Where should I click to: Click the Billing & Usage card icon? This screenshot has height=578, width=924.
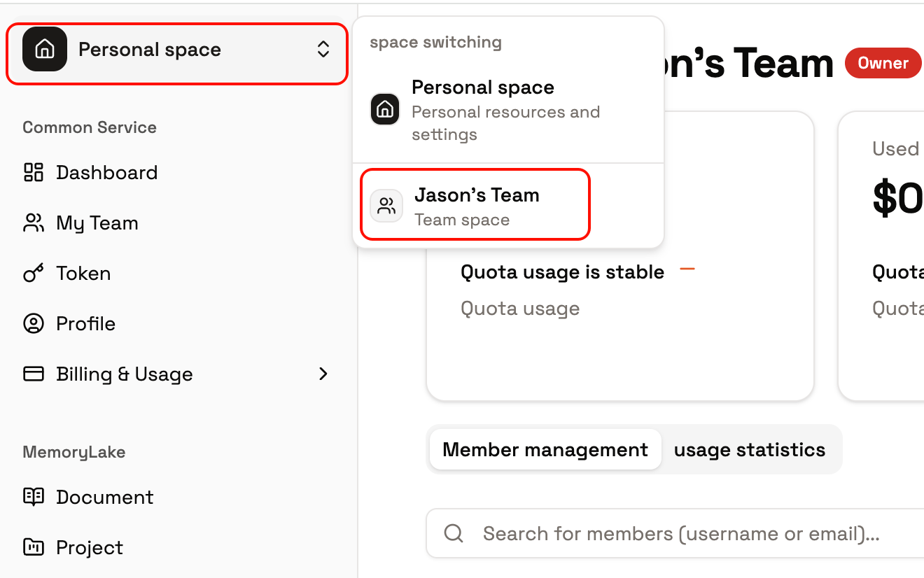tap(34, 374)
